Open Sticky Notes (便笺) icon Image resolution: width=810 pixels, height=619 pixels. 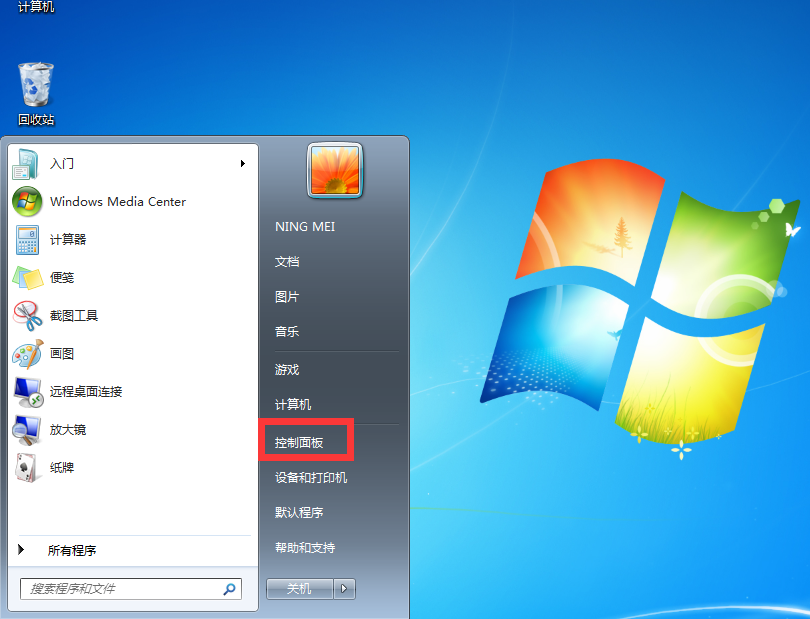click(27, 277)
